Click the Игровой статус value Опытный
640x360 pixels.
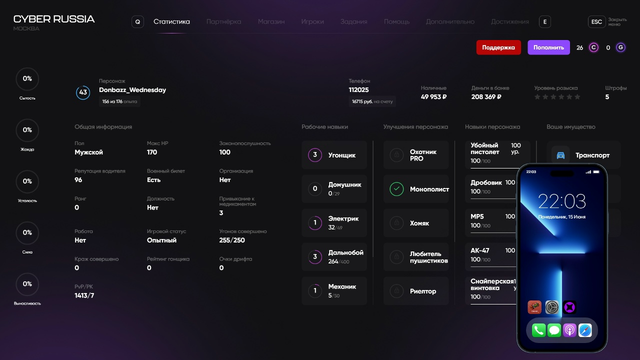pos(162,240)
